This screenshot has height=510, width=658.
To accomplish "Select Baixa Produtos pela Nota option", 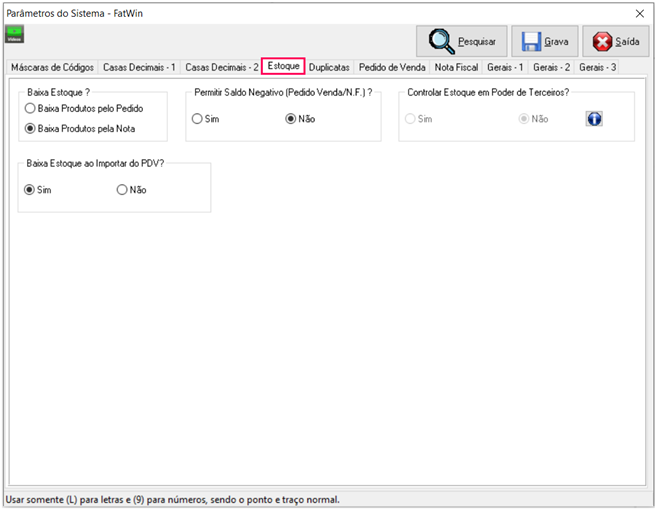I will (x=31, y=128).
